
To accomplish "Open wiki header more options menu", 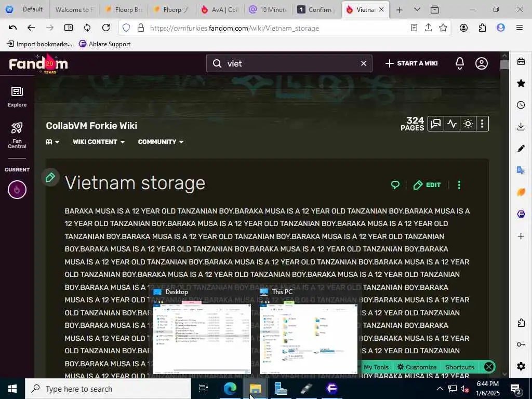I will click(482, 124).
